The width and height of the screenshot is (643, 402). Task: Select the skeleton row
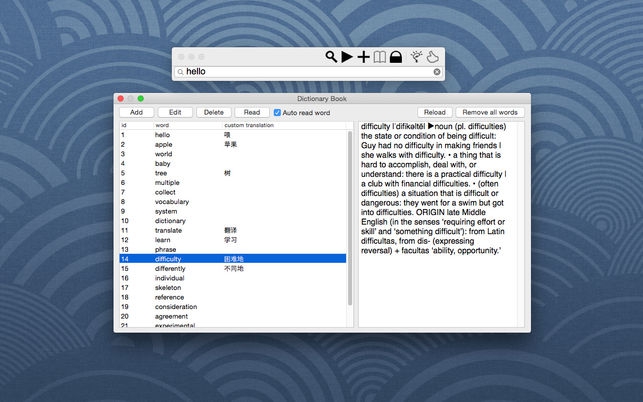tap(233, 288)
